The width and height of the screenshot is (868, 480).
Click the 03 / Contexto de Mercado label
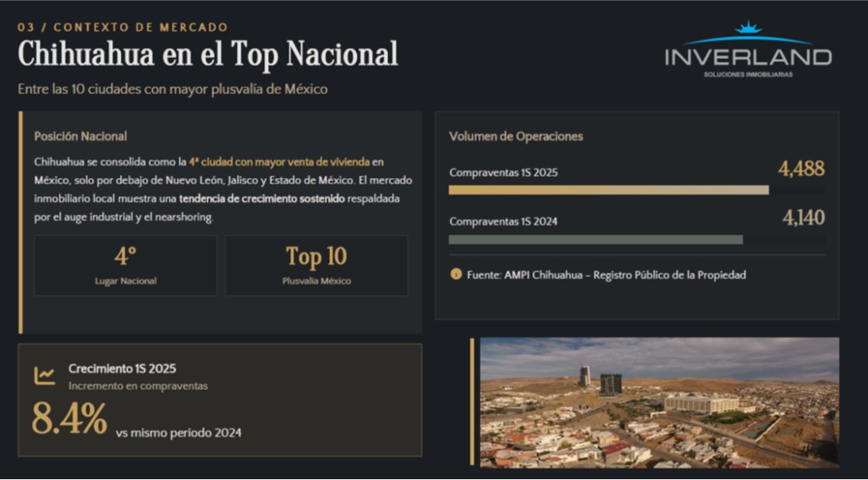click(x=123, y=27)
